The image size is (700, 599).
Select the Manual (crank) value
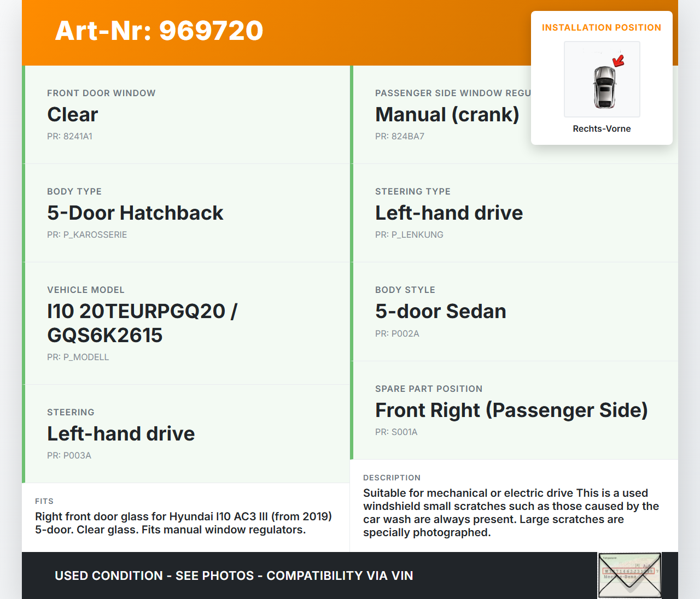pos(447,114)
